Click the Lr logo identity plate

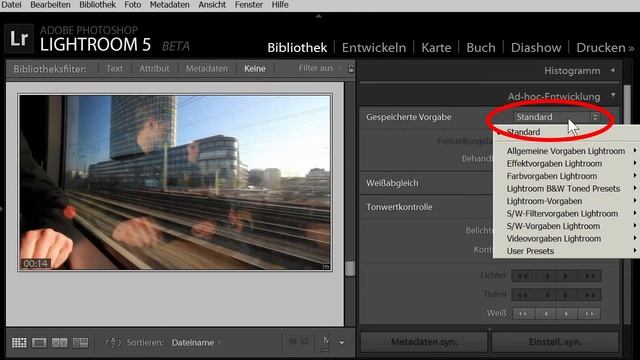[19, 39]
